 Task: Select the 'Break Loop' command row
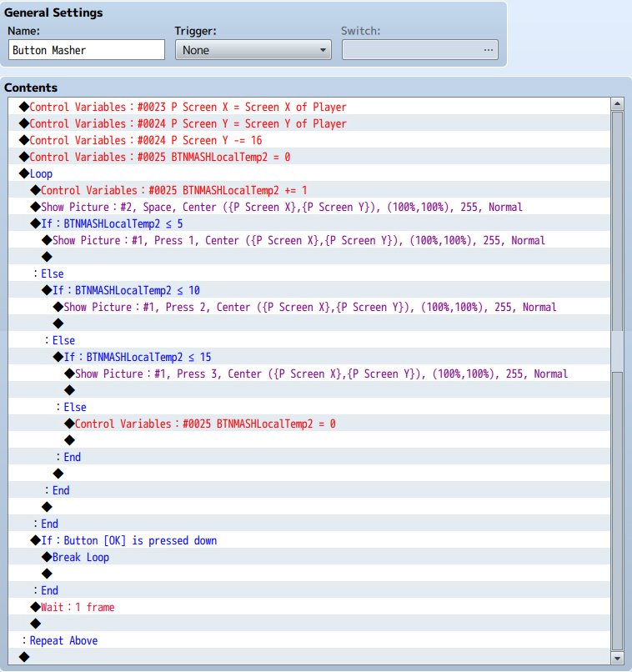coord(309,557)
